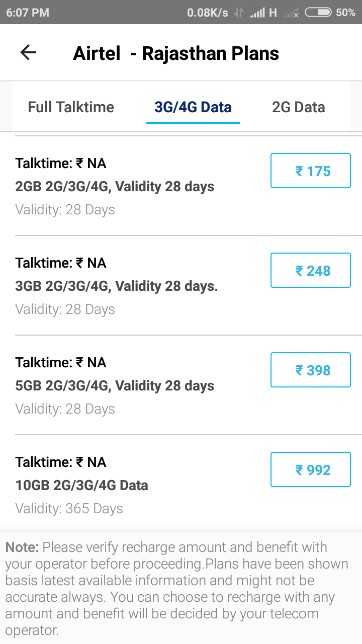Tap the second SIM no-signal icon
362x644 pixels.
pos(291,13)
